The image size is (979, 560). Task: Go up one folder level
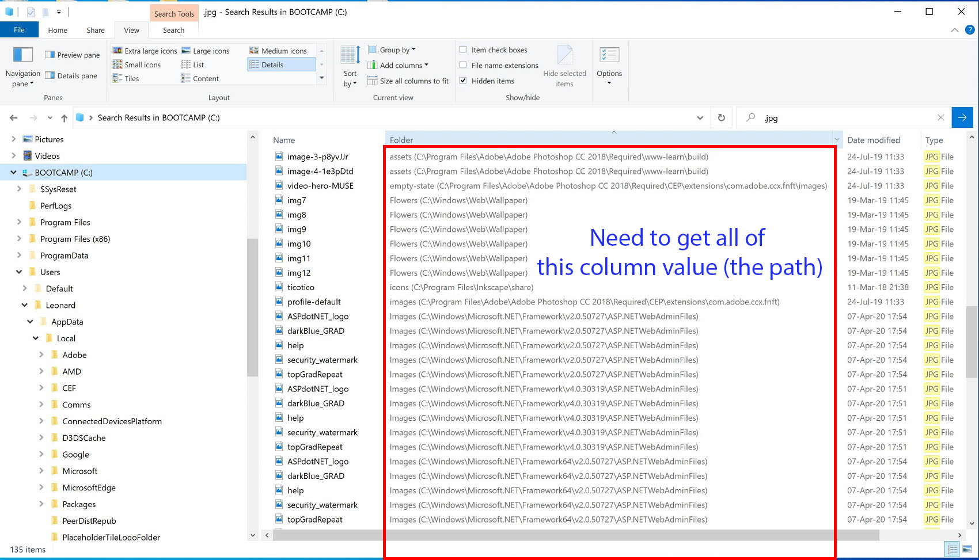click(64, 118)
